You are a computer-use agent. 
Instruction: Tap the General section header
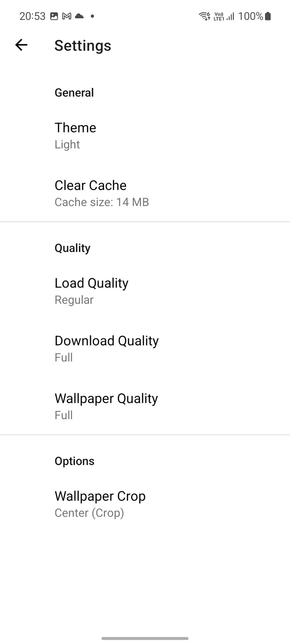[x=74, y=93]
